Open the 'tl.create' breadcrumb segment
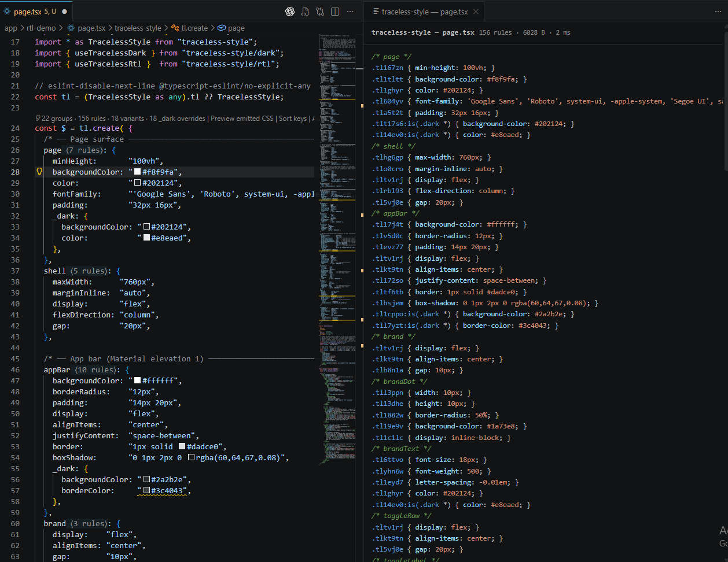 (194, 28)
